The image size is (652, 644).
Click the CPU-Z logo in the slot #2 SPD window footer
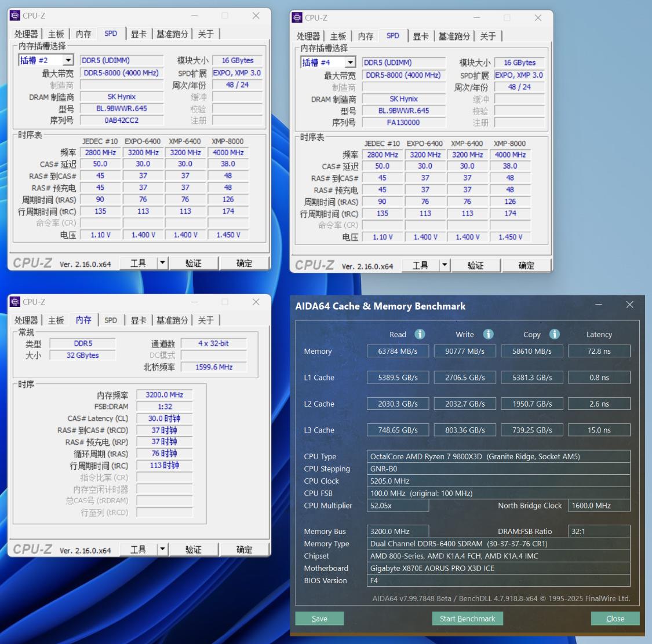(34, 262)
